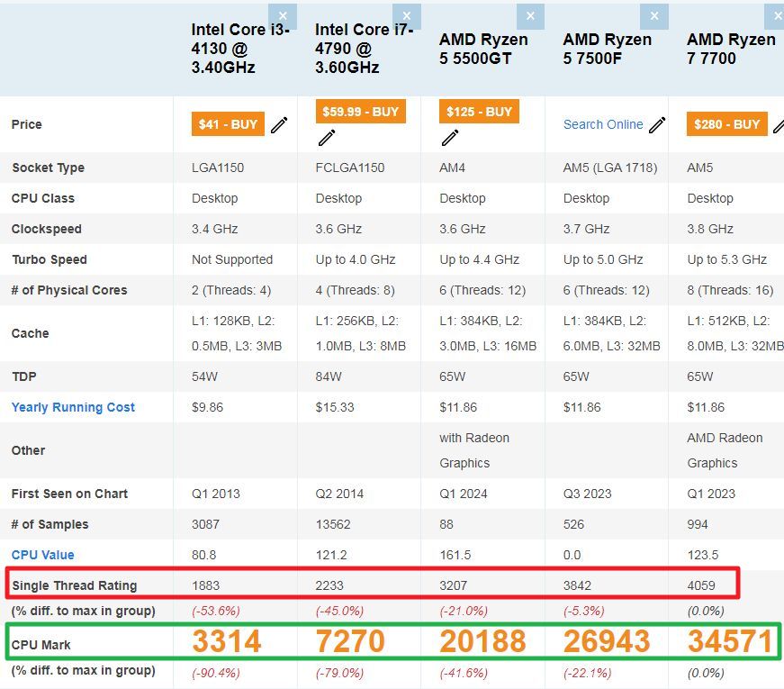This screenshot has height=689, width=784.
Task: Click the 'Not Supported' turbo speed cell
Action: click(x=232, y=259)
